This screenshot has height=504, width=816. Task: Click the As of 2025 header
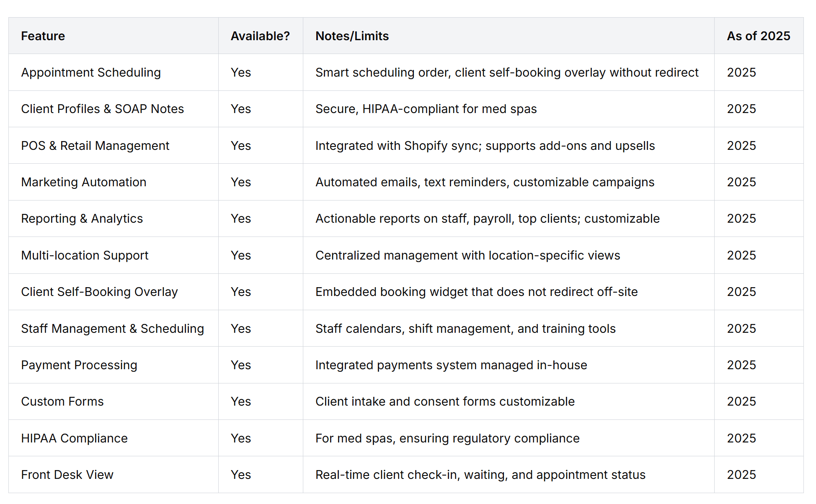click(758, 36)
